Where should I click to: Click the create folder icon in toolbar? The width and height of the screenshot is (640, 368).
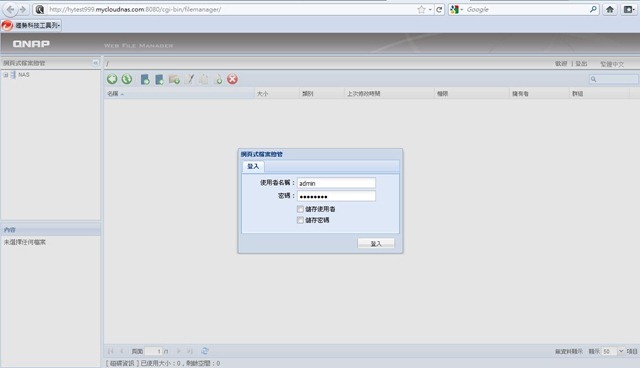[174, 80]
